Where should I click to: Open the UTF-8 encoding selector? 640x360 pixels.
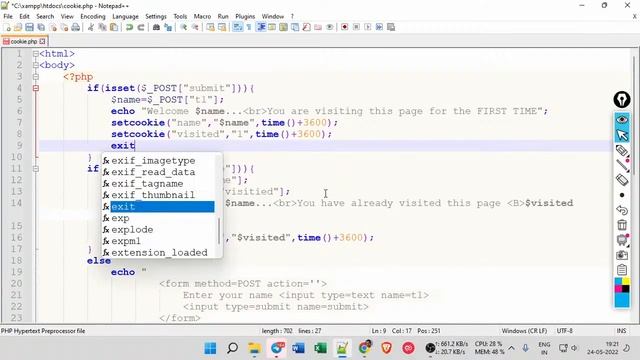point(564,331)
